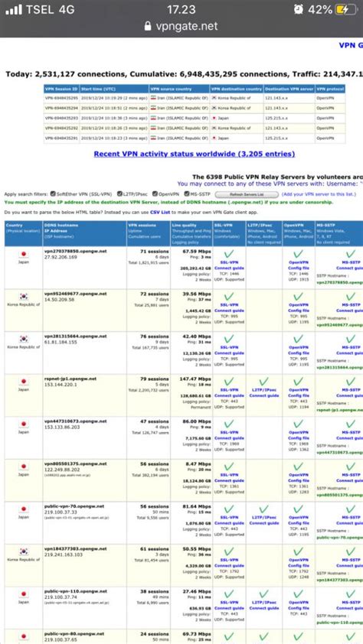Disable the MS-SSTP filter checkbox

[187, 194]
